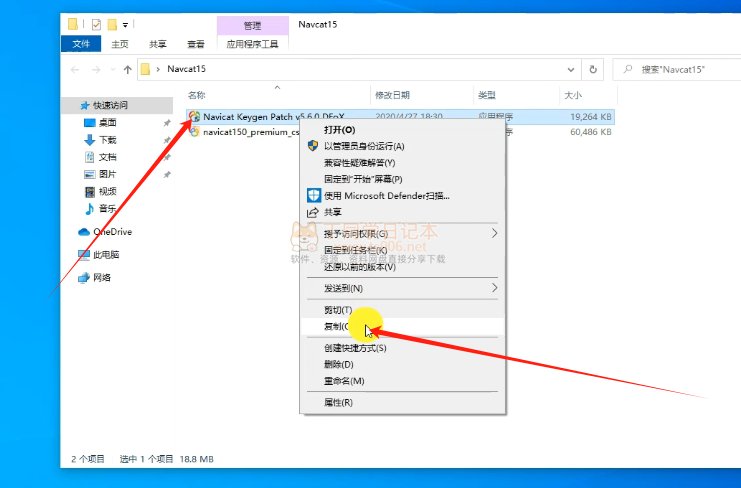Click the Documents (文档) icon
Viewport: 741px width, 488px height.
(x=89, y=157)
